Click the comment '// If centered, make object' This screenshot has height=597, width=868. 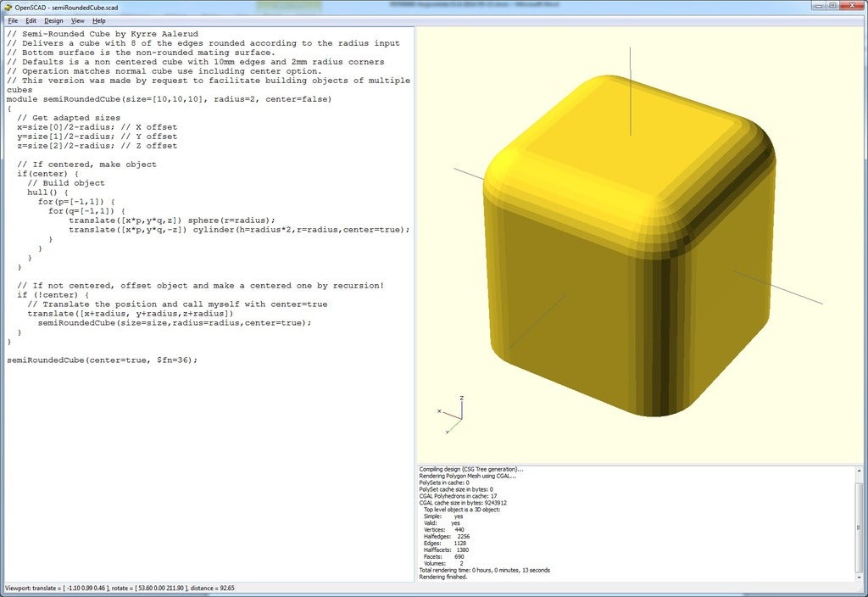pyautogui.click(x=87, y=165)
